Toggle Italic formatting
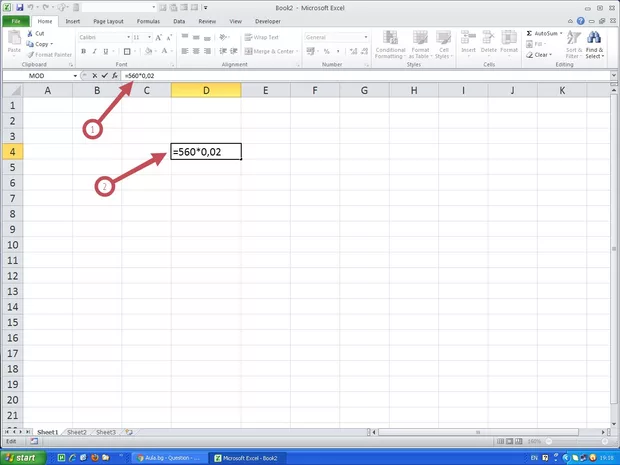This screenshot has height=465, width=620. point(95,51)
